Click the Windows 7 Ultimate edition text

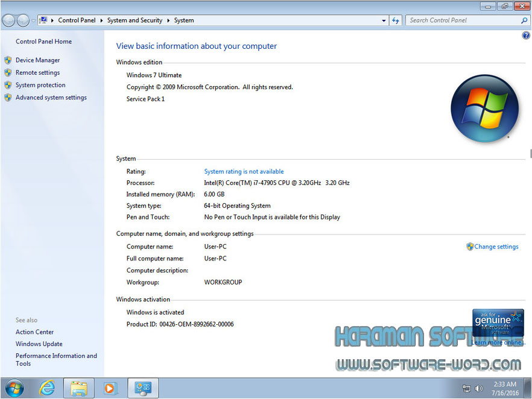[154, 75]
